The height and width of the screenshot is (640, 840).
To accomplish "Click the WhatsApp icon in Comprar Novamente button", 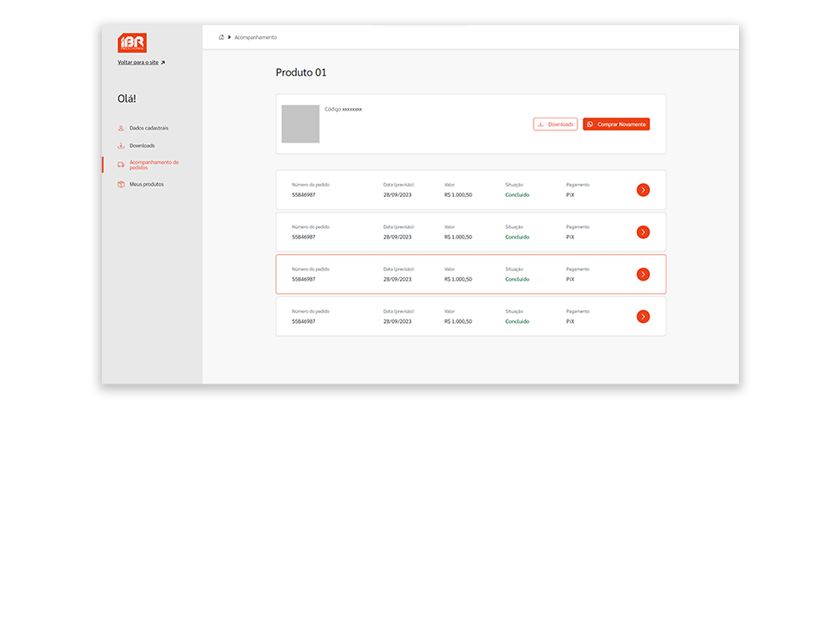I will [x=591, y=124].
